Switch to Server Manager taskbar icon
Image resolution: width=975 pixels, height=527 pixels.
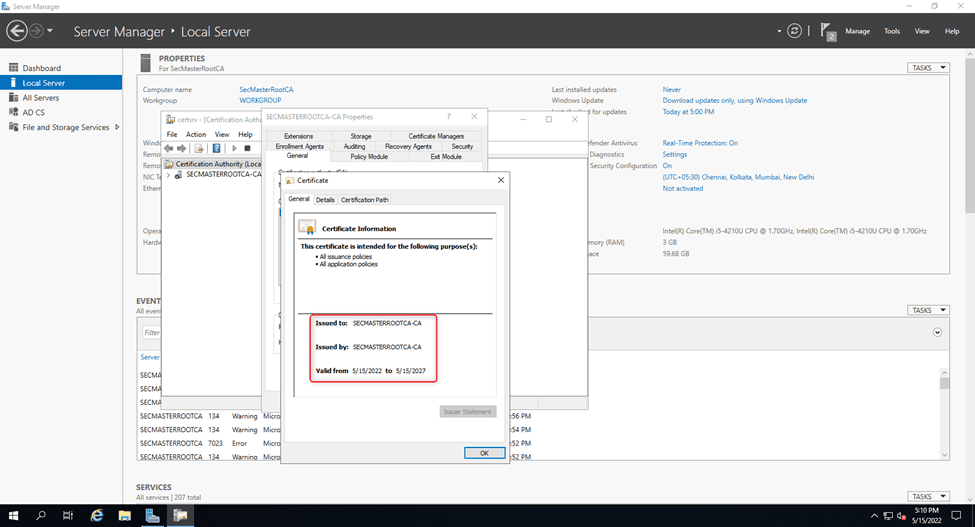[x=152, y=516]
